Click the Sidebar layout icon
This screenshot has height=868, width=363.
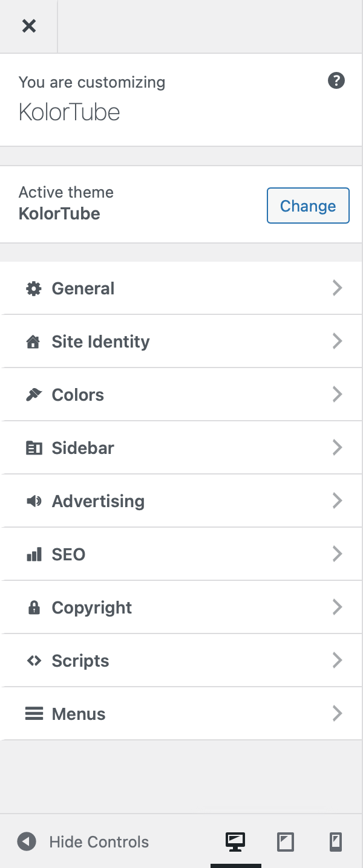tap(34, 449)
